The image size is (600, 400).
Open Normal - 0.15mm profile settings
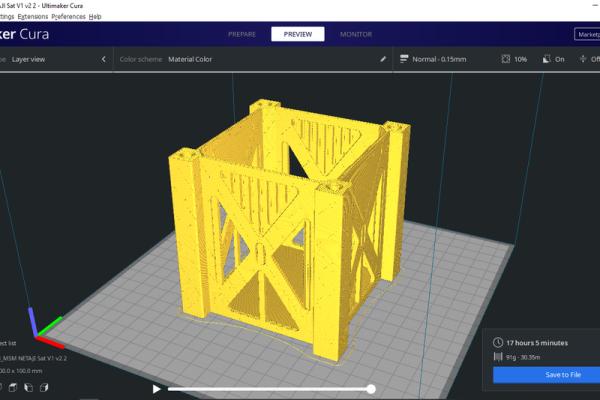tap(439, 59)
